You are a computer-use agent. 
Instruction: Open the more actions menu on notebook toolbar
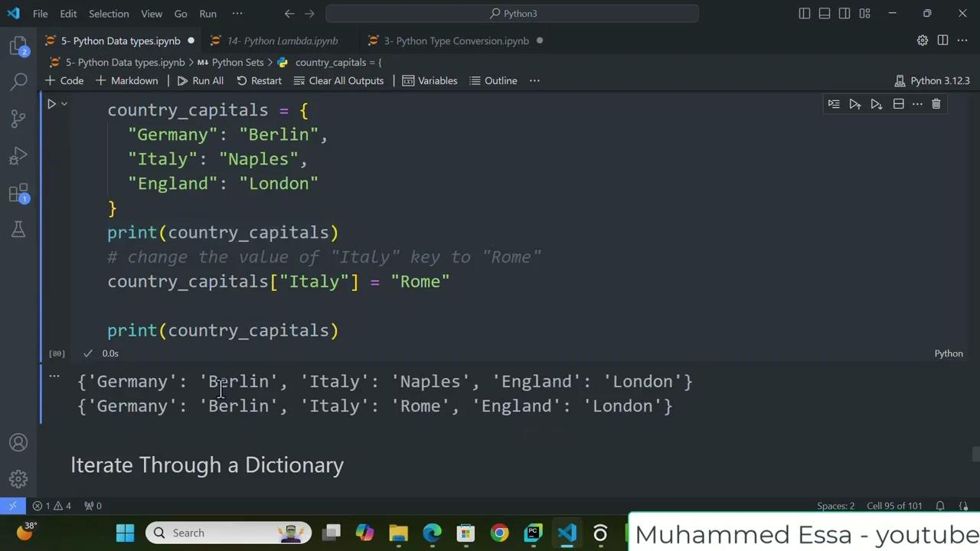pyautogui.click(x=534, y=80)
